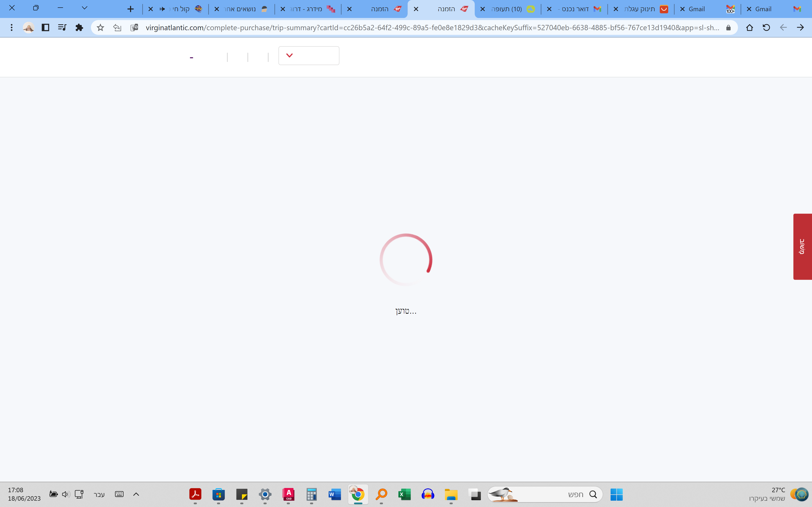Bookmark this page with star icon
This screenshot has height=507, width=812.
(x=100, y=27)
